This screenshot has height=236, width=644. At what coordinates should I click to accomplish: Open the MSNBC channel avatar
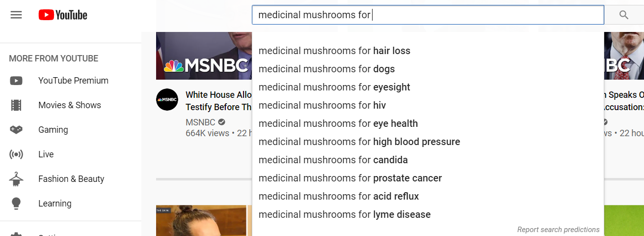pos(167,100)
